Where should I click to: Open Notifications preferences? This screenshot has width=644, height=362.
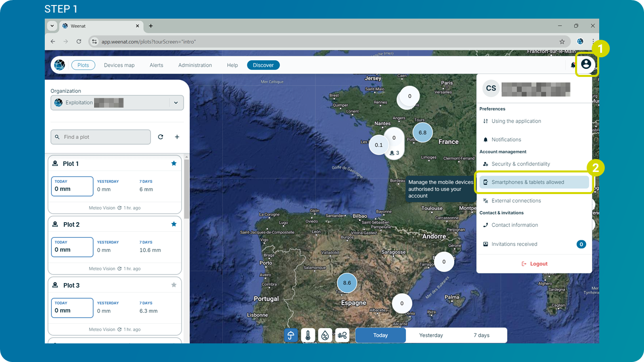[x=534, y=140]
